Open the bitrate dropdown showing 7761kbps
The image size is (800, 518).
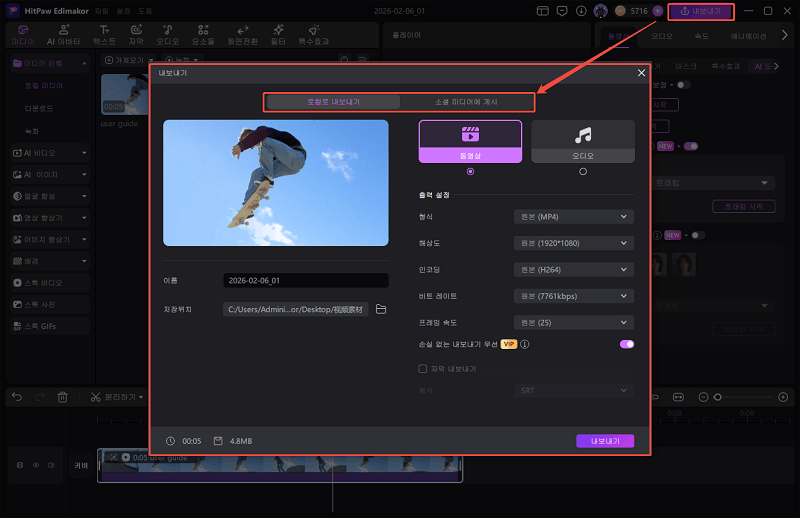573,296
